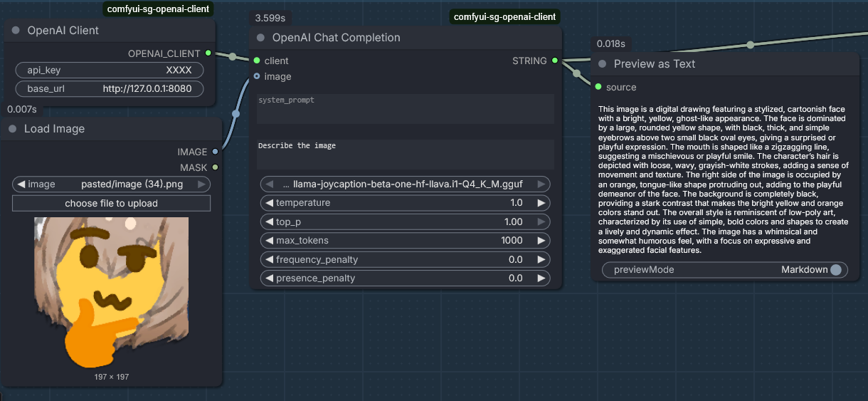Image resolution: width=868 pixels, height=401 pixels.
Task: Decrease max_tokens with left arrow
Action: [x=270, y=241]
